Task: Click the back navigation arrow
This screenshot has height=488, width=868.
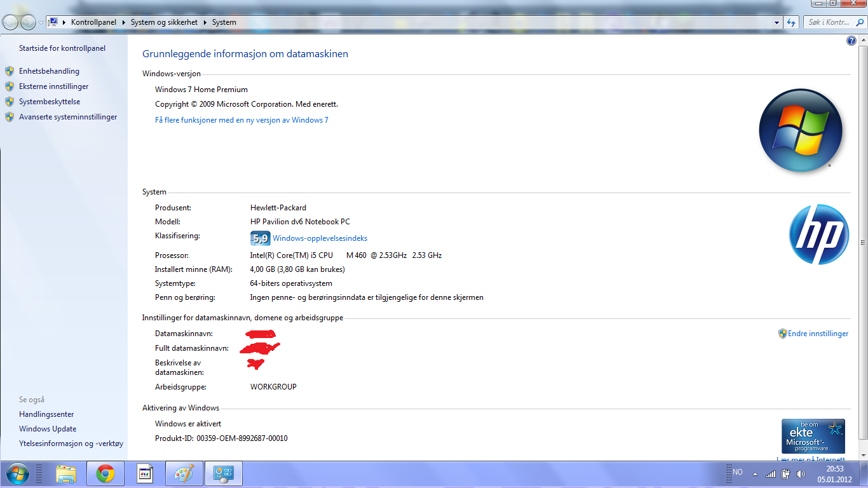Action: coord(11,22)
